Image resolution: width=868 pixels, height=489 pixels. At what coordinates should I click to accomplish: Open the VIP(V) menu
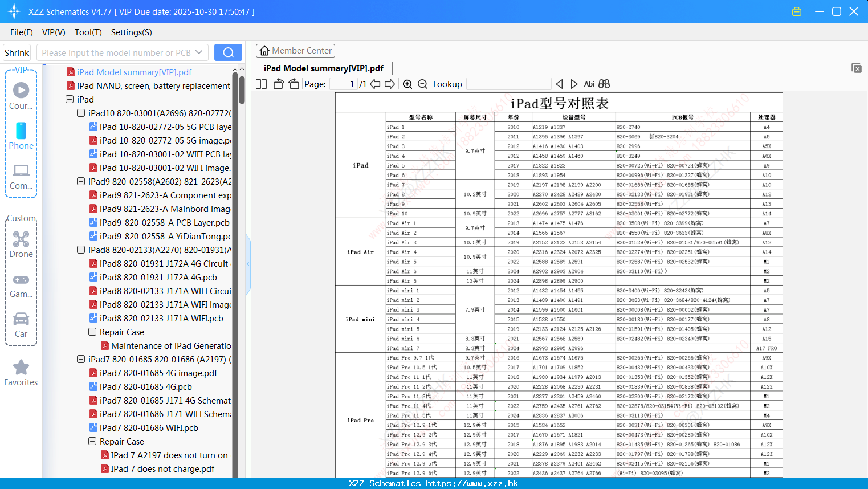(54, 32)
